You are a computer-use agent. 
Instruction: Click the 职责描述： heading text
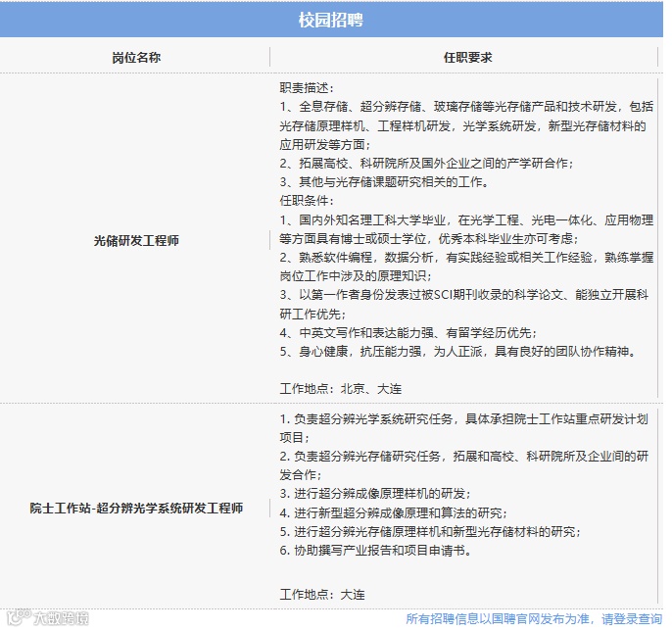(307, 88)
